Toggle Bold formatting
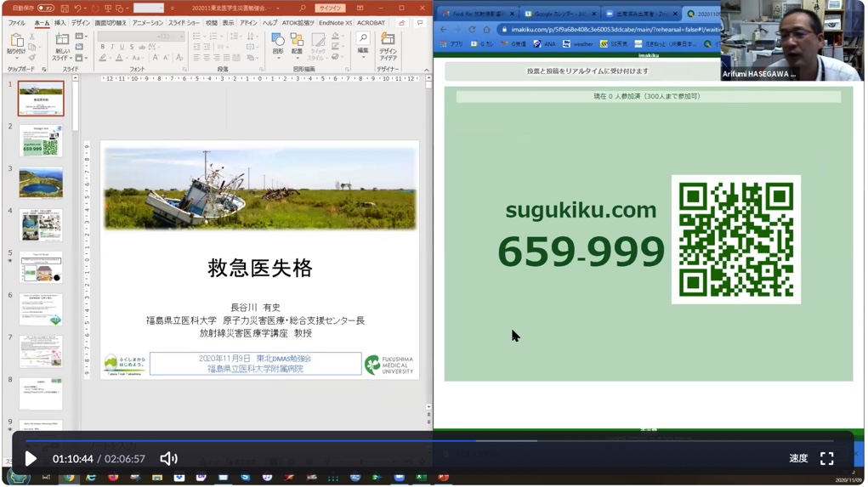Viewport: 868px width, 487px height. coord(102,47)
